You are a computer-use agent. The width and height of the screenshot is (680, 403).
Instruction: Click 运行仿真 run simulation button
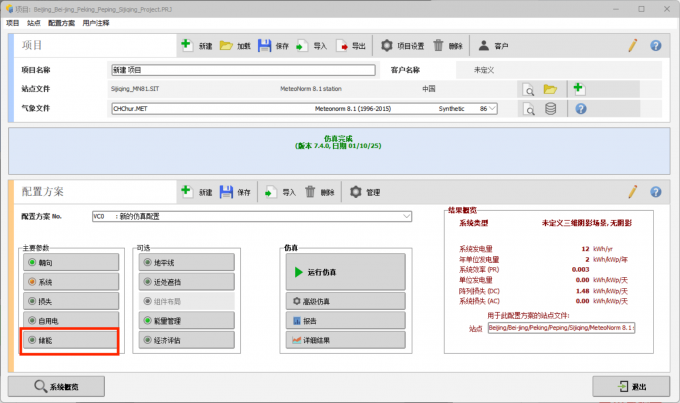click(346, 272)
